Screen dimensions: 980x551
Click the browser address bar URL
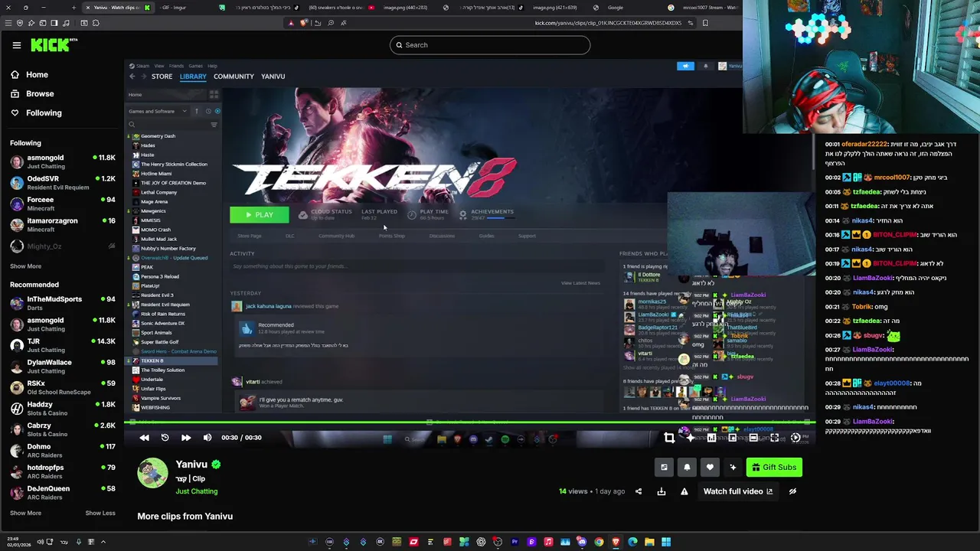click(x=608, y=23)
